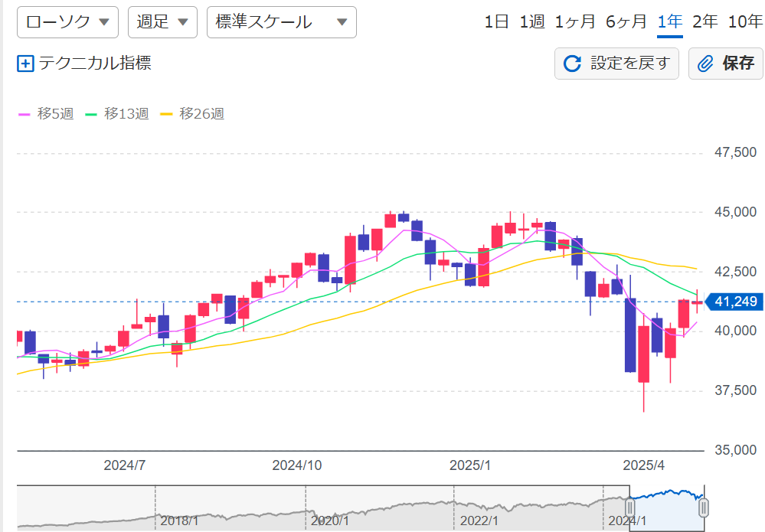Click the 47,500 axis label
Image resolution: width=765 pixels, height=532 pixels.
pyautogui.click(x=735, y=152)
